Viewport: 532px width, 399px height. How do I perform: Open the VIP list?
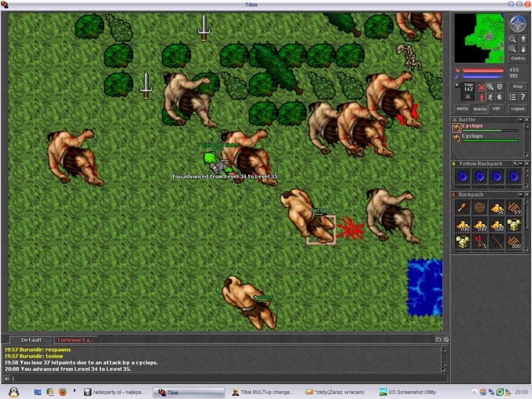[x=496, y=109]
